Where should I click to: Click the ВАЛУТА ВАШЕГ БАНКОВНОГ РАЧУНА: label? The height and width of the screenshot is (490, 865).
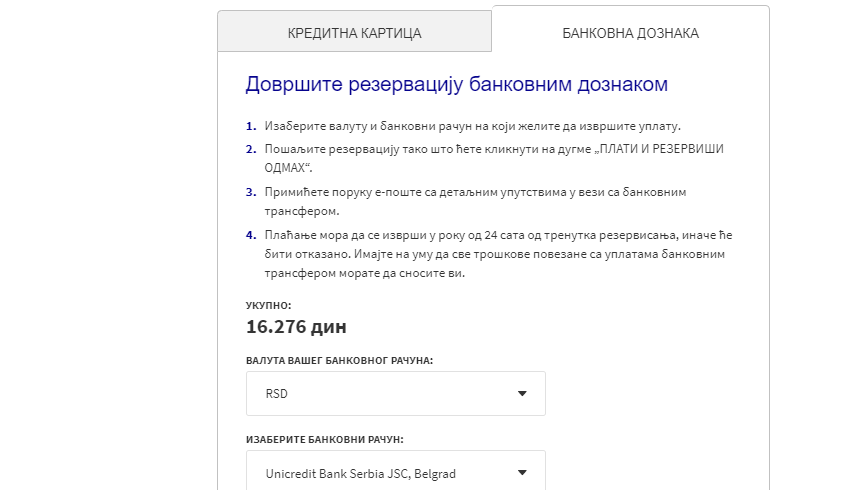coord(339,360)
